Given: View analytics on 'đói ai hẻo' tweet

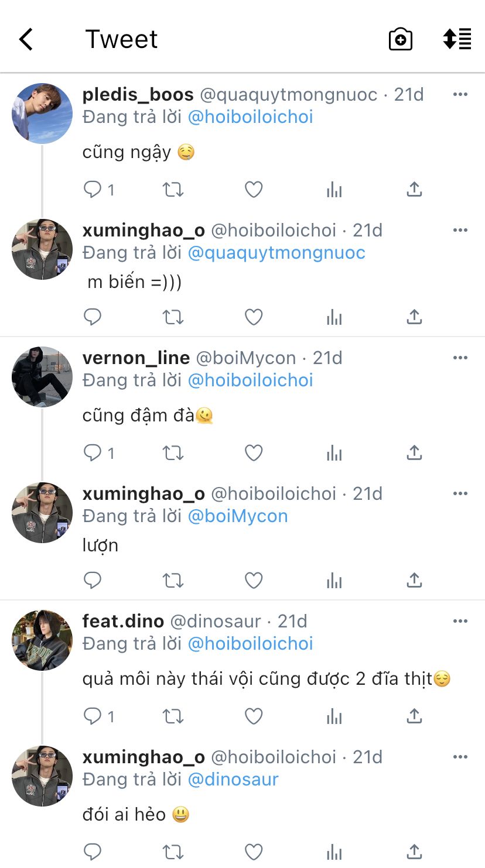Looking at the screenshot, I should (334, 852).
